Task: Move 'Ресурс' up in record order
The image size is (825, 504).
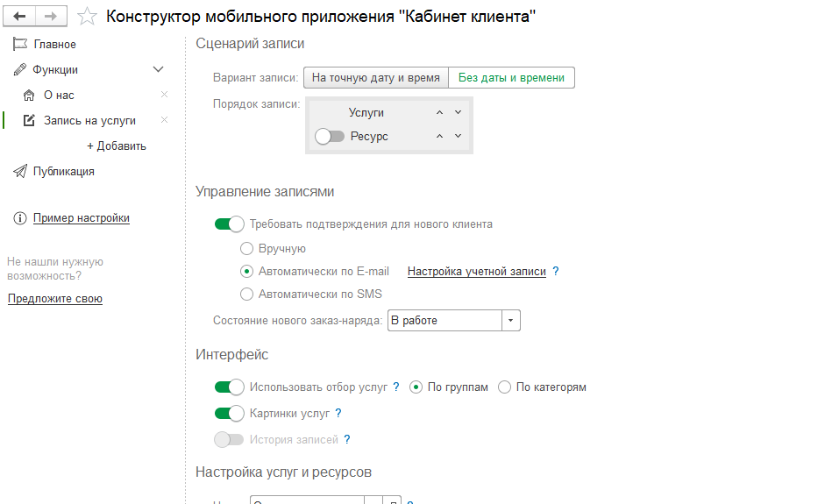Action: [x=440, y=136]
